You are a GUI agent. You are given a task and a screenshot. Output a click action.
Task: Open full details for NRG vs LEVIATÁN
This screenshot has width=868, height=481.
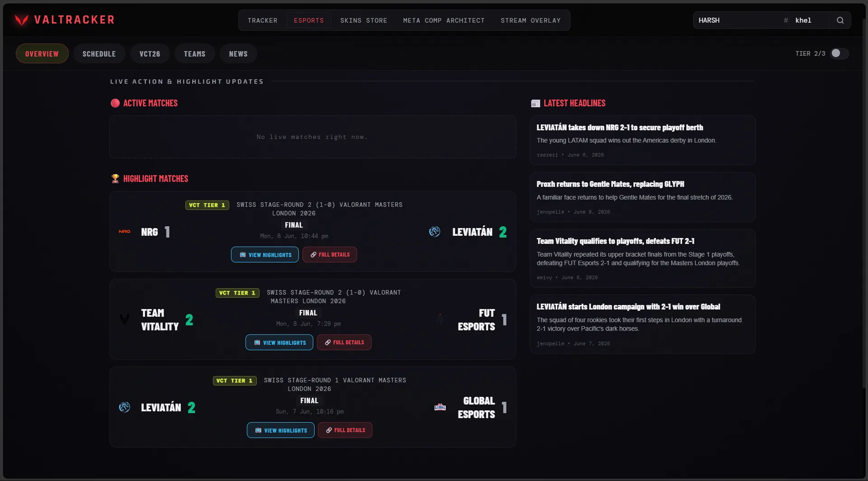330,255
